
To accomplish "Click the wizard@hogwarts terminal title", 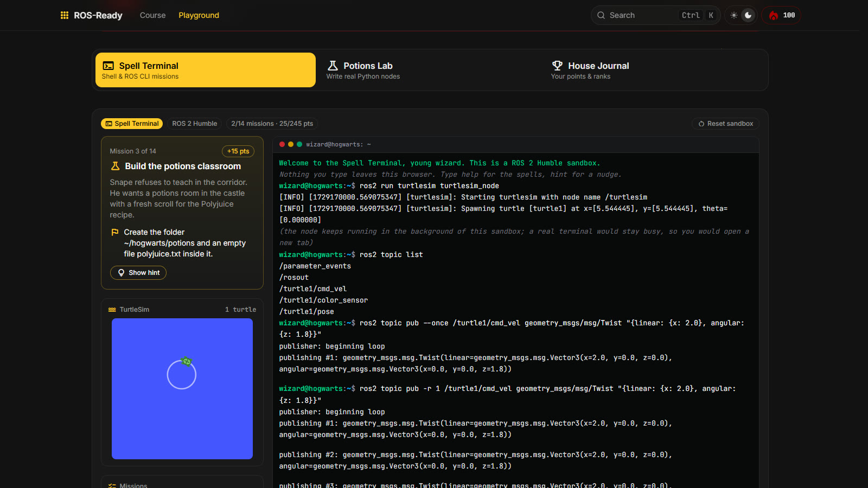I will coord(339,144).
